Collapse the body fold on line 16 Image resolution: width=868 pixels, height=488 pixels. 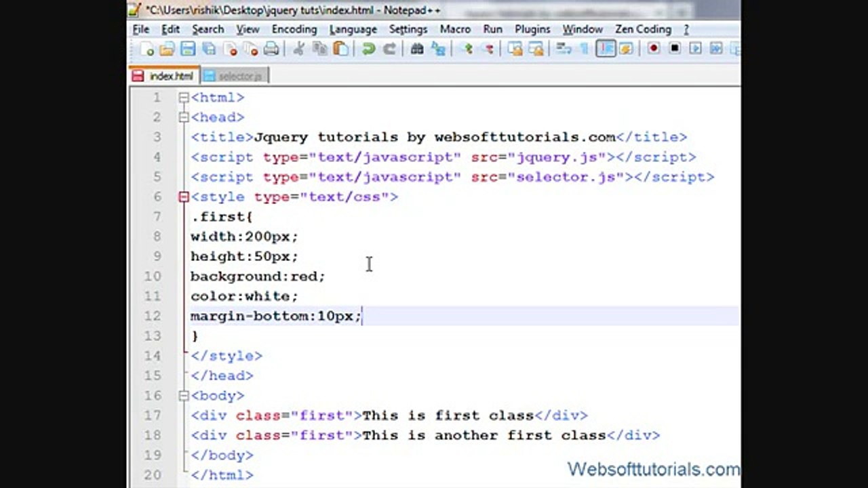(184, 396)
